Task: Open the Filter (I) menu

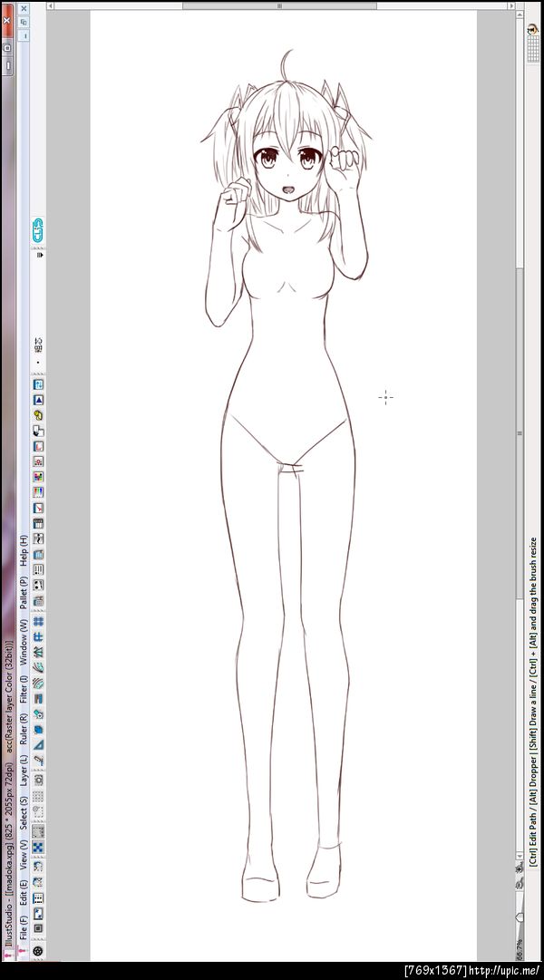Action: (24, 689)
